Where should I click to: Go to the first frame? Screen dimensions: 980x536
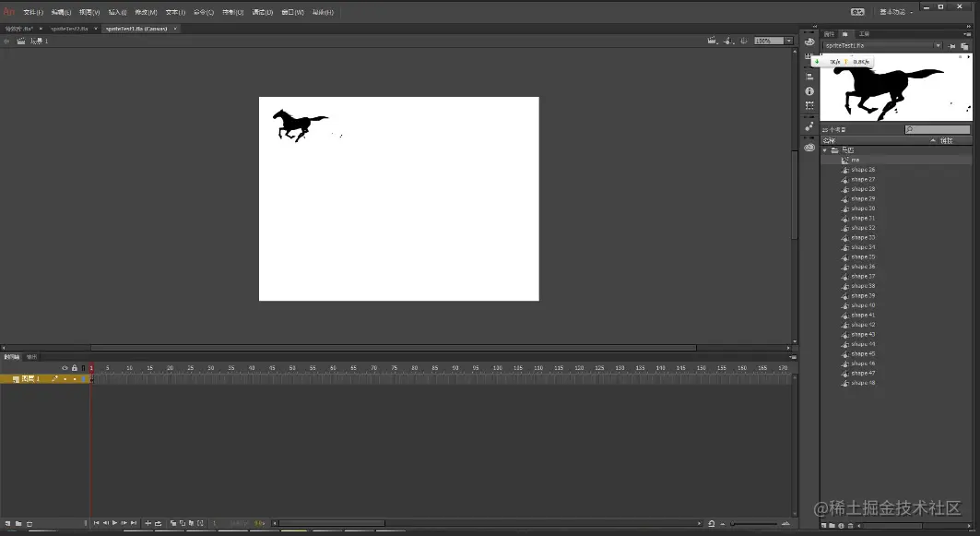pos(96,523)
